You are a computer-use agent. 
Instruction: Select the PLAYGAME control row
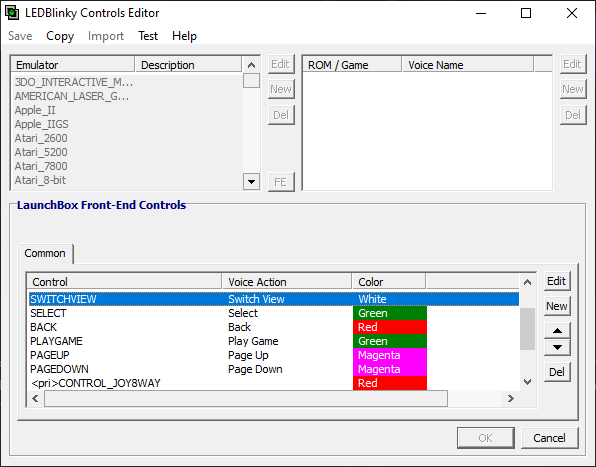click(274, 341)
